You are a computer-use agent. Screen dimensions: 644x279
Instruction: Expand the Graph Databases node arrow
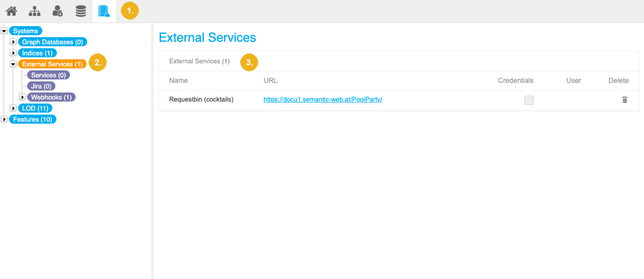14,42
